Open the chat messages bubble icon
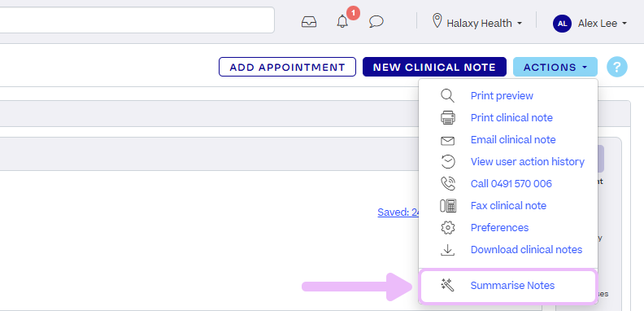644x311 pixels. [376, 22]
